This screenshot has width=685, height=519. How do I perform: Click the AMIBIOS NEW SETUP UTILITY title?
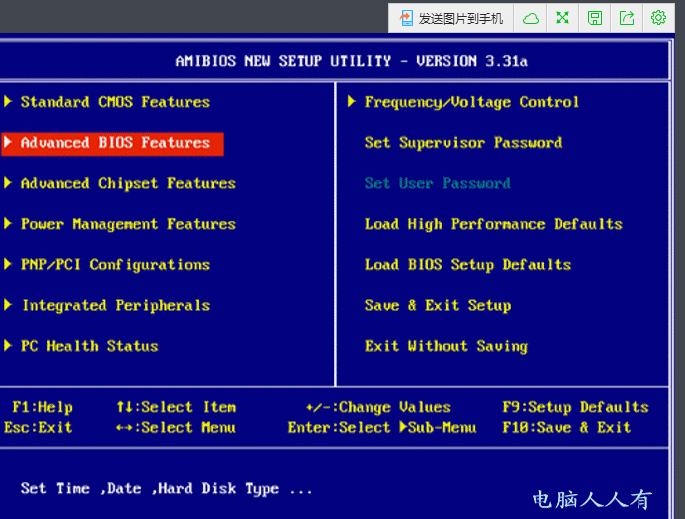tap(352, 61)
